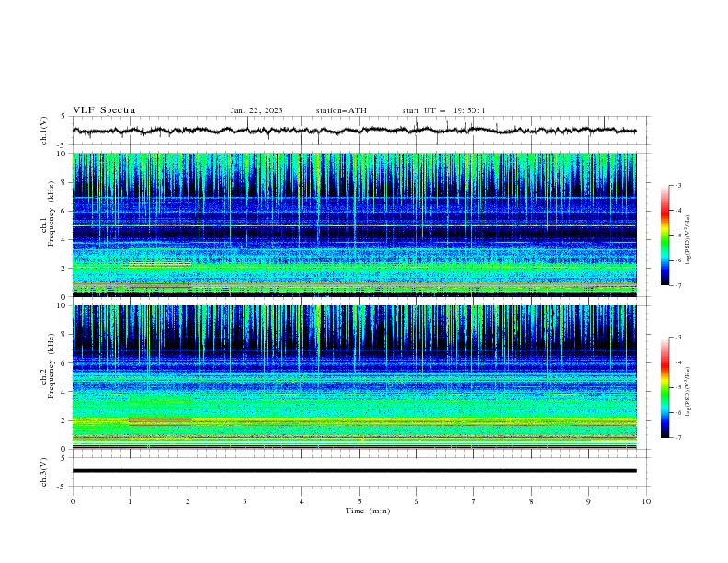728x563 pixels.
Task: Click "-5" tick on ch.1 colorbar
Action: click(x=677, y=236)
